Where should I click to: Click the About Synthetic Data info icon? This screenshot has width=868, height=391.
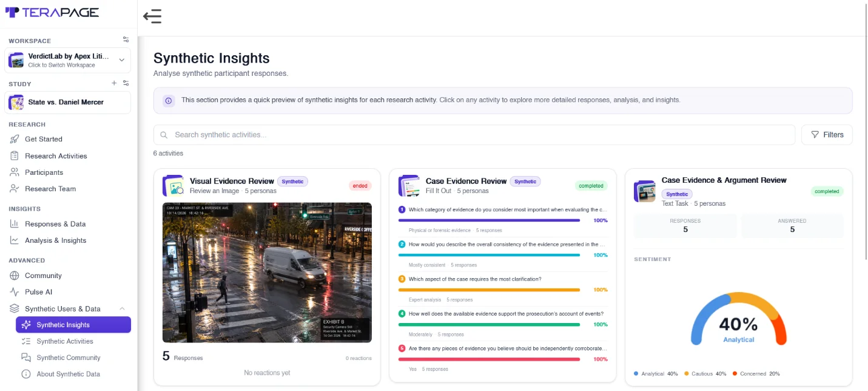click(x=26, y=374)
